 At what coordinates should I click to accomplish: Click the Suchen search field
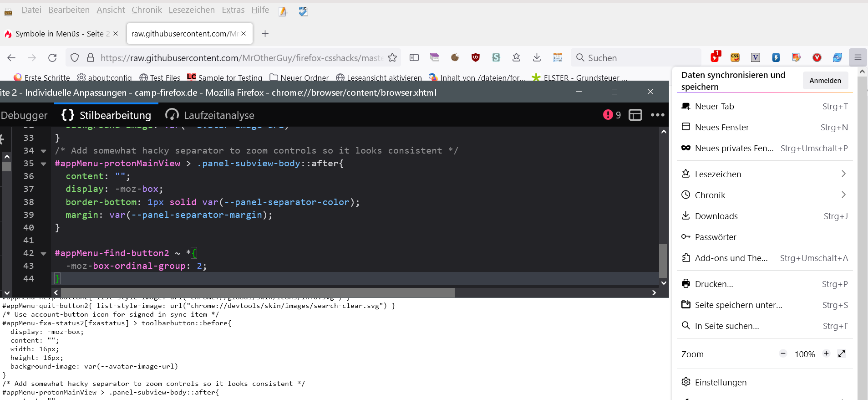637,58
